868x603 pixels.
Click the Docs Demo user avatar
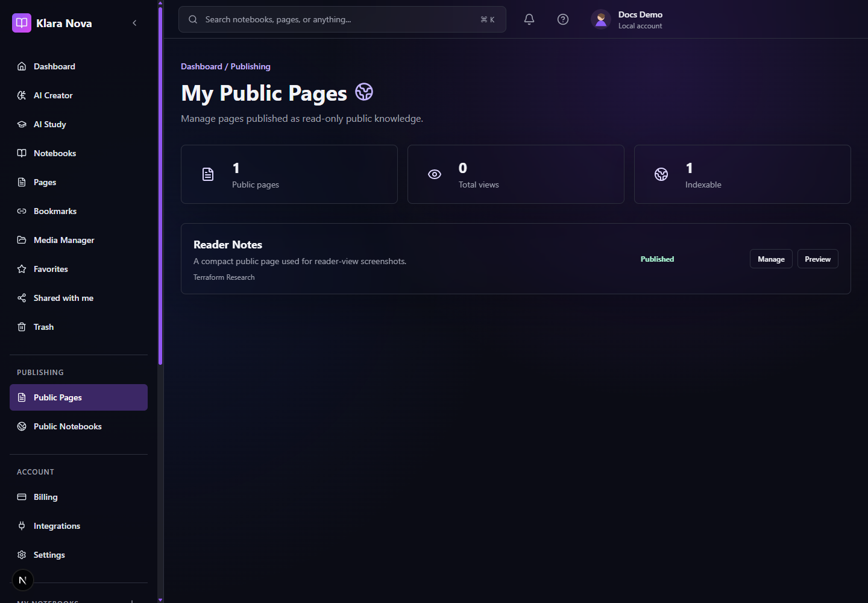tap(601, 19)
